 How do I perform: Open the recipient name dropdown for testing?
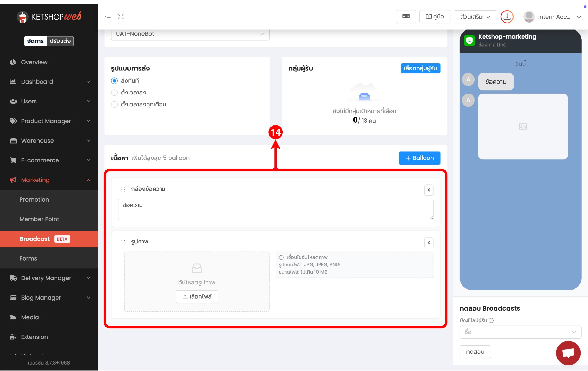(x=520, y=332)
